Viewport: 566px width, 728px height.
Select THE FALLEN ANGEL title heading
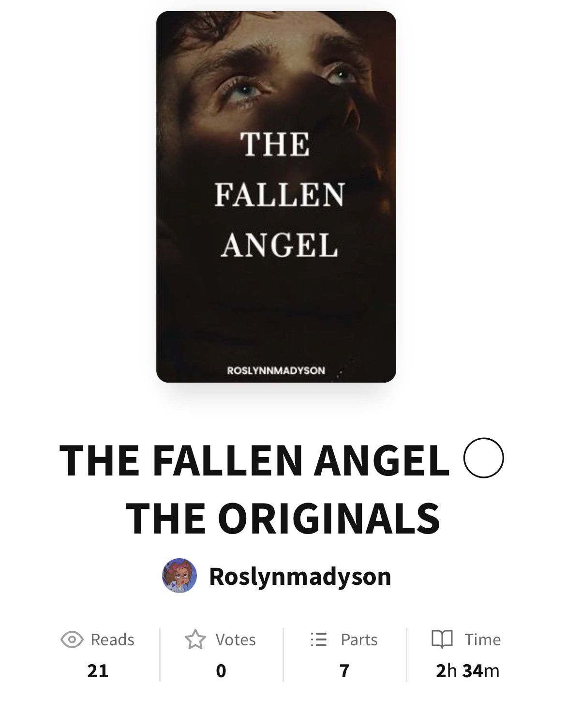tap(254, 460)
